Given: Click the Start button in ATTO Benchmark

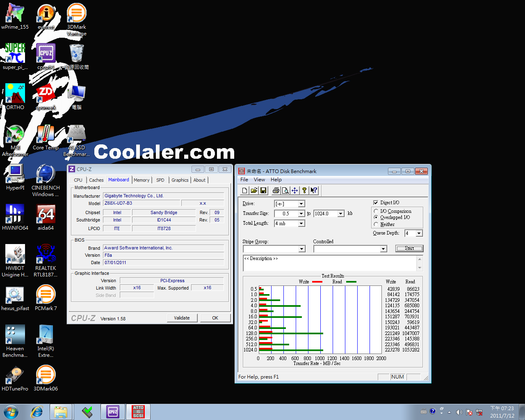Looking at the screenshot, I should (x=409, y=249).
